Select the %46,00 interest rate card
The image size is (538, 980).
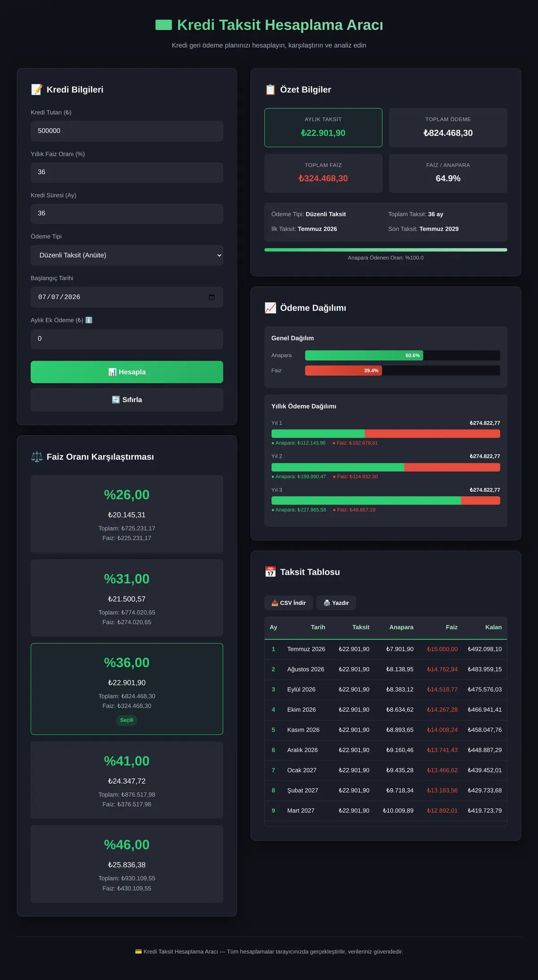(127, 864)
